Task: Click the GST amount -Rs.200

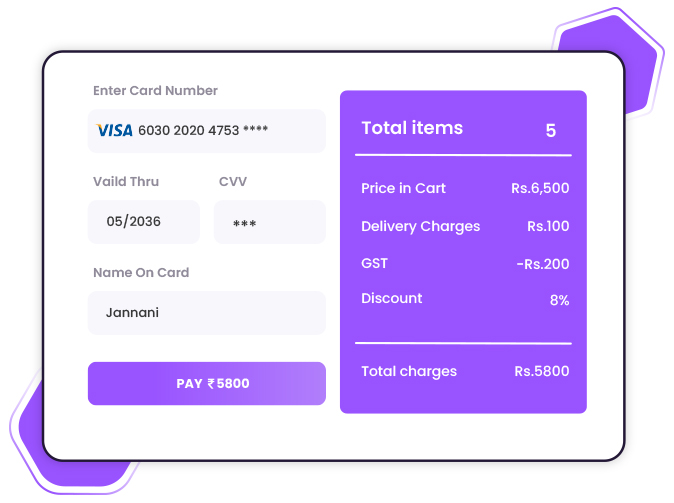Action: pyautogui.click(x=543, y=264)
